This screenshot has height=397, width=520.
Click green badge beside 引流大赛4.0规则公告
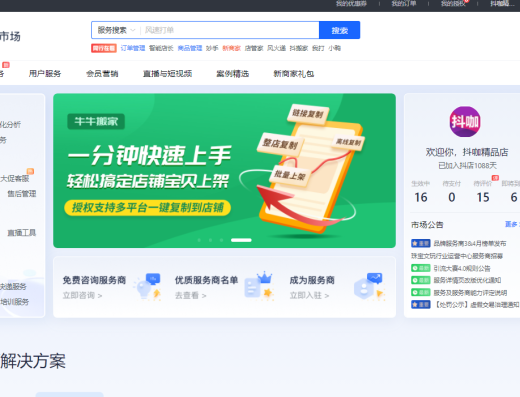point(420,268)
